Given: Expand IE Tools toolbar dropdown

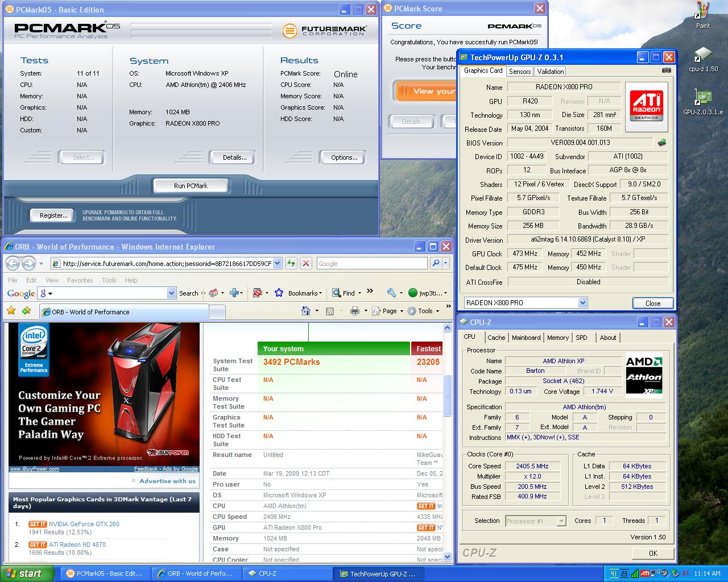Looking at the screenshot, I should coord(437,311).
